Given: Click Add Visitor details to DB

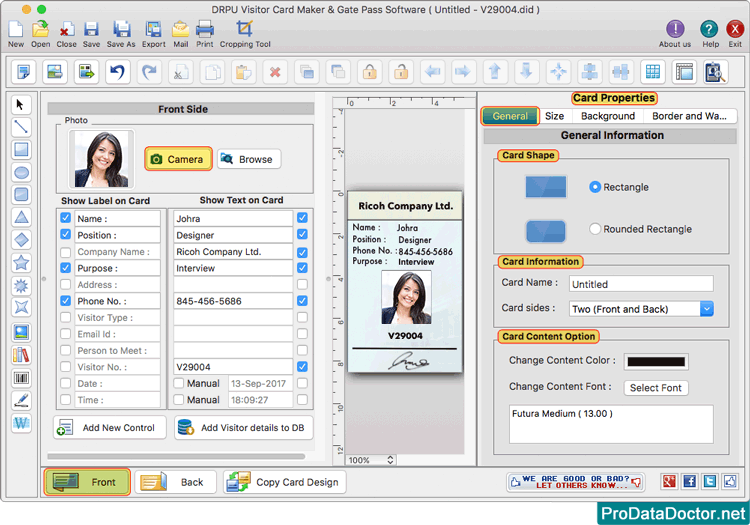Looking at the screenshot, I should coord(243,427).
